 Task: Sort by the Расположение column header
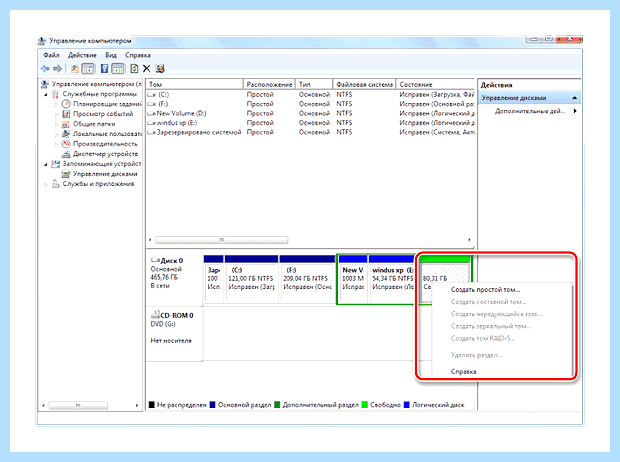pos(269,84)
